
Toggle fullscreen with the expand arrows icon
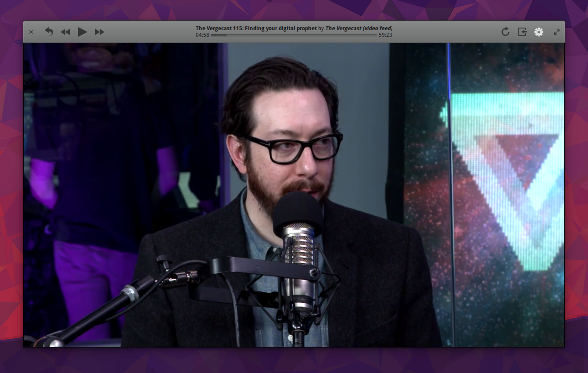click(556, 32)
